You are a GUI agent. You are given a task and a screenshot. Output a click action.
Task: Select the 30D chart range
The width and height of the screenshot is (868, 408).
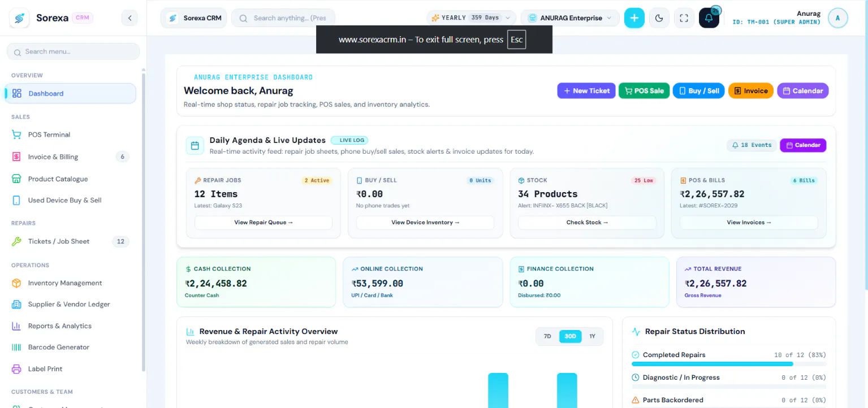[570, 336]
